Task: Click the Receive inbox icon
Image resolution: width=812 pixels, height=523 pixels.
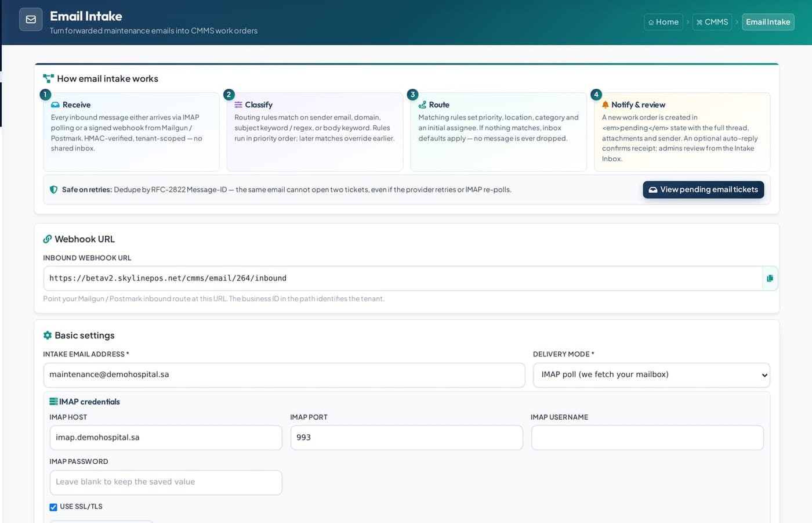Action: [x=55, y=105]
